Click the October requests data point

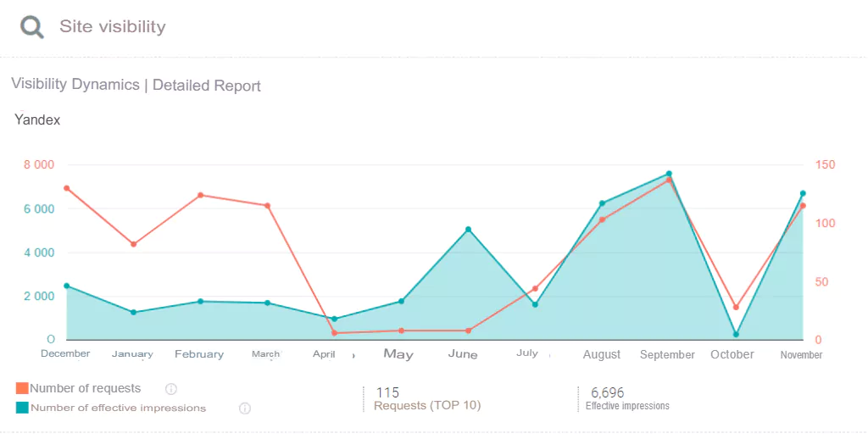coord(736,308)
